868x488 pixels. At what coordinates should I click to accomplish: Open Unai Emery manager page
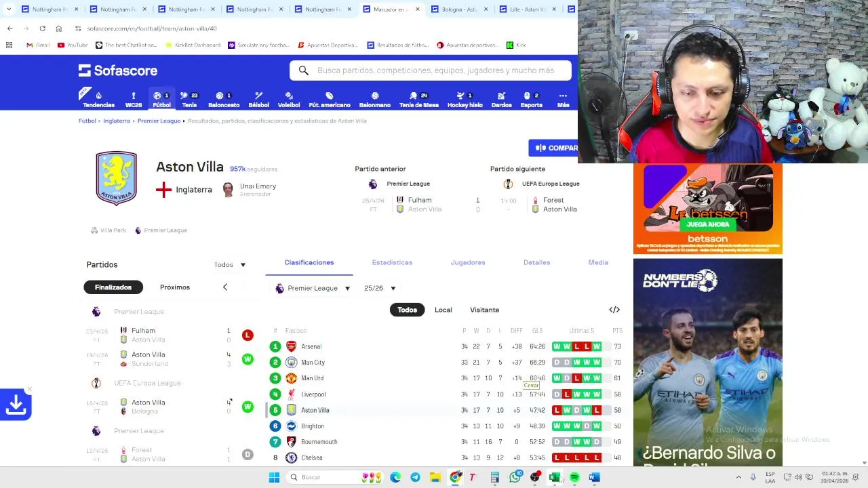pos(249,189)
